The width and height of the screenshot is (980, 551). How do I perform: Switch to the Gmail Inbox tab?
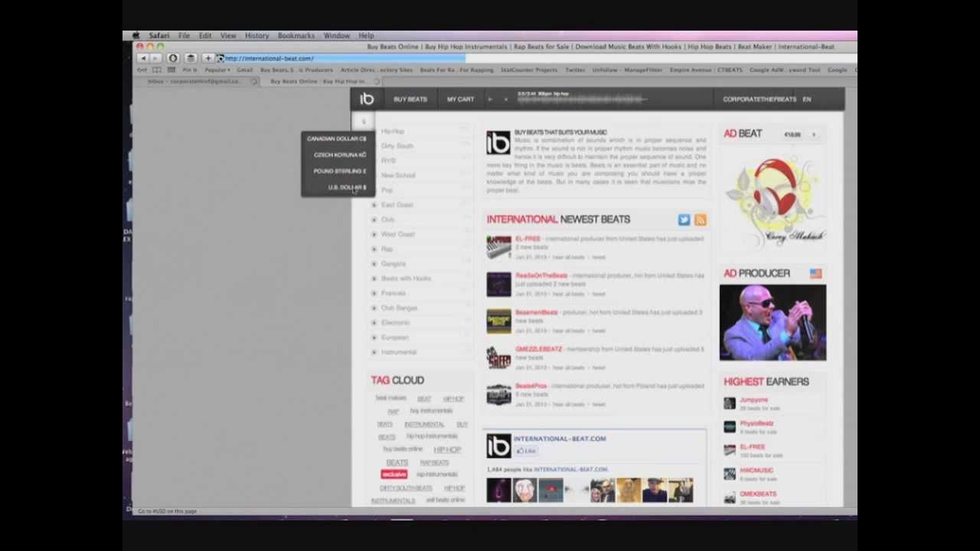(194, 81)
